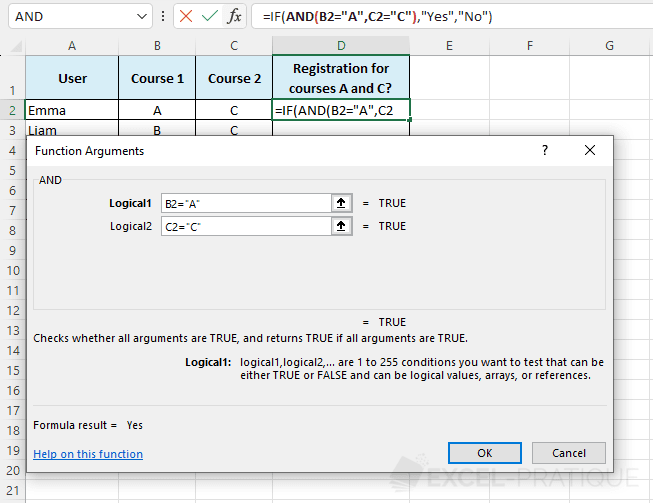Select column C header
This screenshot has height=503, width=653.
point(234,46)
